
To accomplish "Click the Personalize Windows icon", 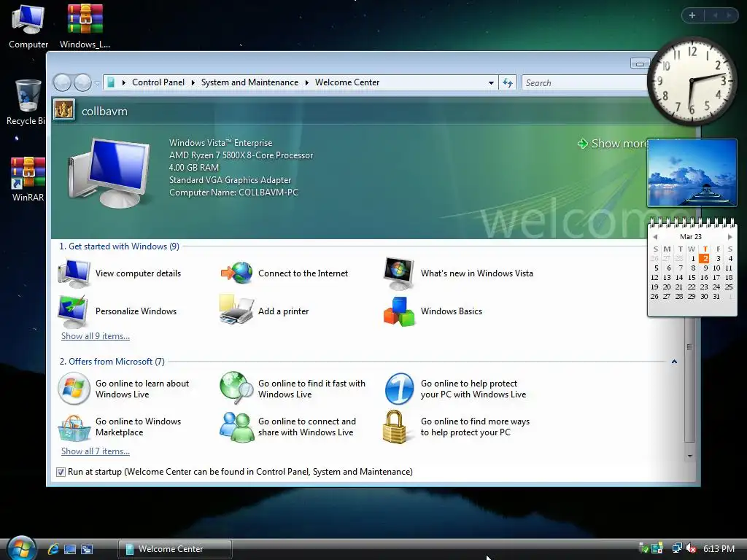I will [x=73, y=311].
